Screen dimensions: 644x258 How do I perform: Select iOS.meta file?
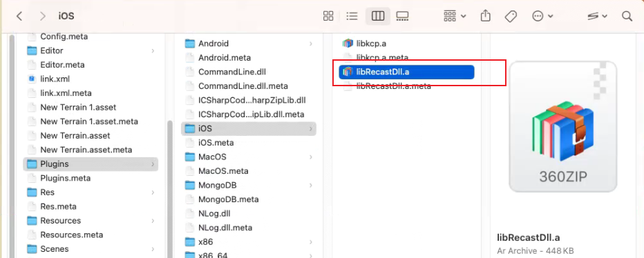click(x=249, y=143)
